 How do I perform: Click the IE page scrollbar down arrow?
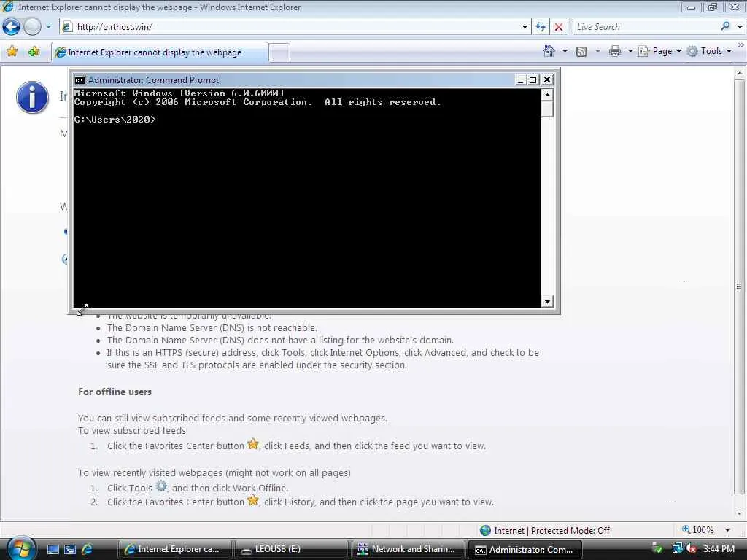(x=740, y=514)
